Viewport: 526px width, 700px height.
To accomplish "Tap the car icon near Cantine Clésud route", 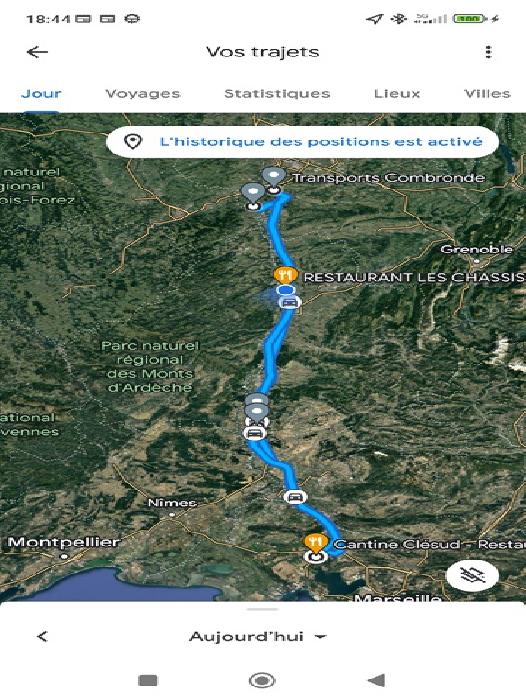I will (295, 496).
